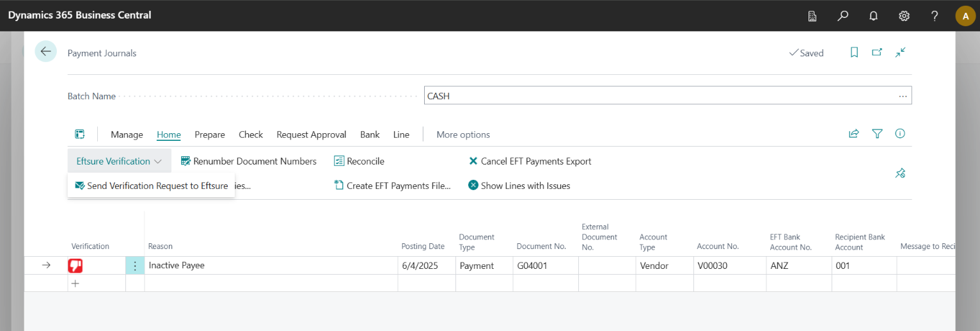Select Send Verification Request to Eftsure
980x331 pixels.
tap(152, 186)
